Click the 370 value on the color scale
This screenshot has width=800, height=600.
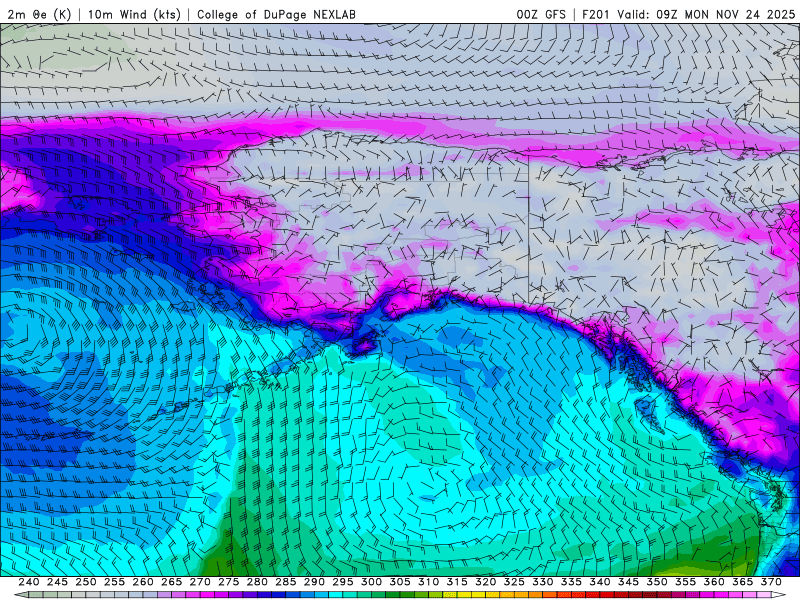coord(771,582)
